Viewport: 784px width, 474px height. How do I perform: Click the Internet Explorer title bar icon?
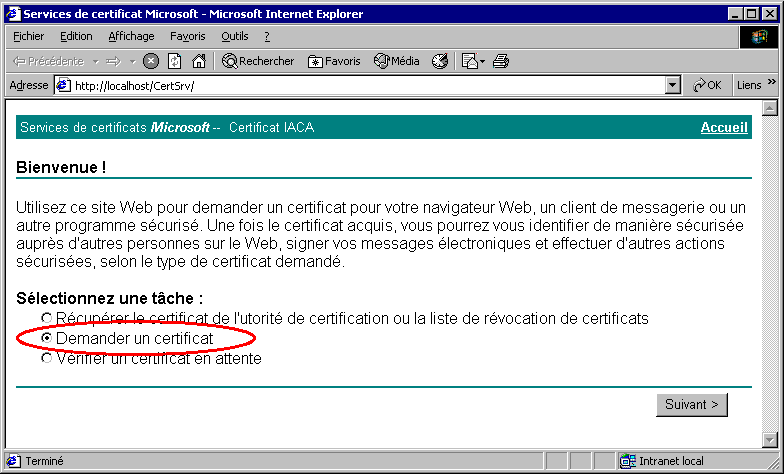[13, 14]
